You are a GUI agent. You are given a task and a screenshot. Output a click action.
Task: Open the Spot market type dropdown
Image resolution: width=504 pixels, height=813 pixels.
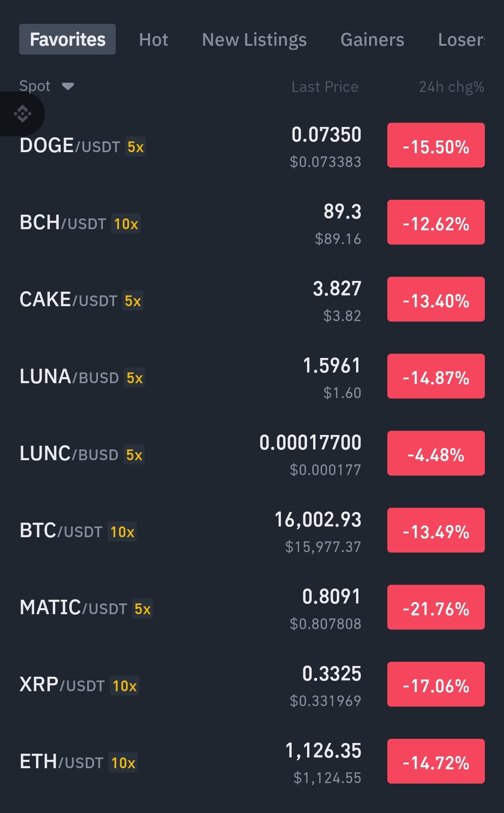46,86
